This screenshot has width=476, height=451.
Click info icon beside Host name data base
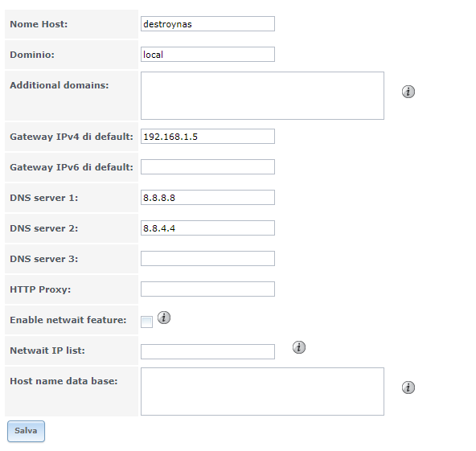[408, 387]
